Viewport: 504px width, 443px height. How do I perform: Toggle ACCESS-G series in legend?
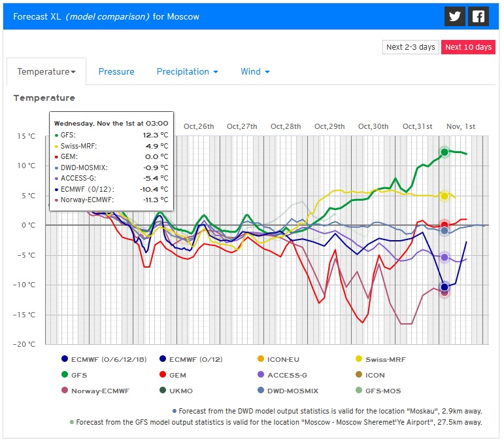tap(282, 375)
